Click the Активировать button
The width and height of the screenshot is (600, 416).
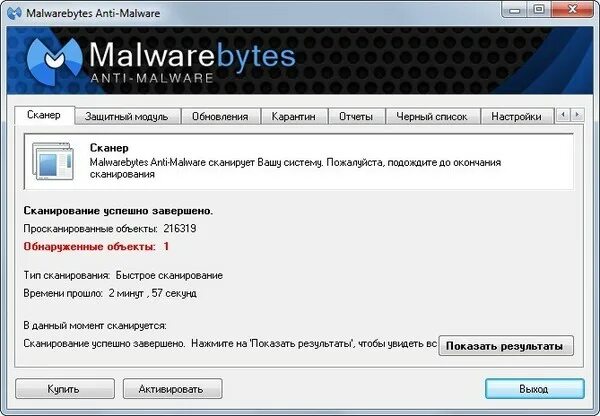(172, 389)
